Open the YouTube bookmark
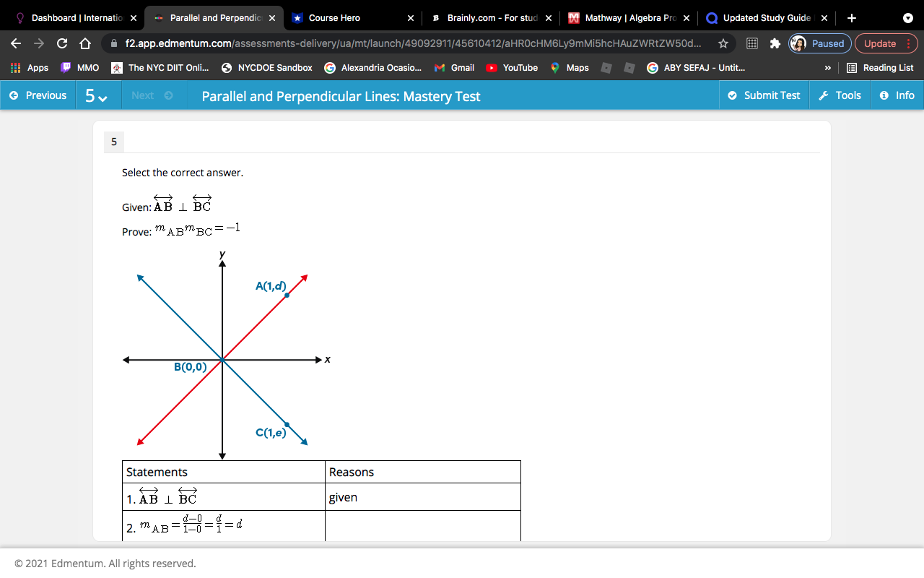The image size is (924, 578). (512, 67)
